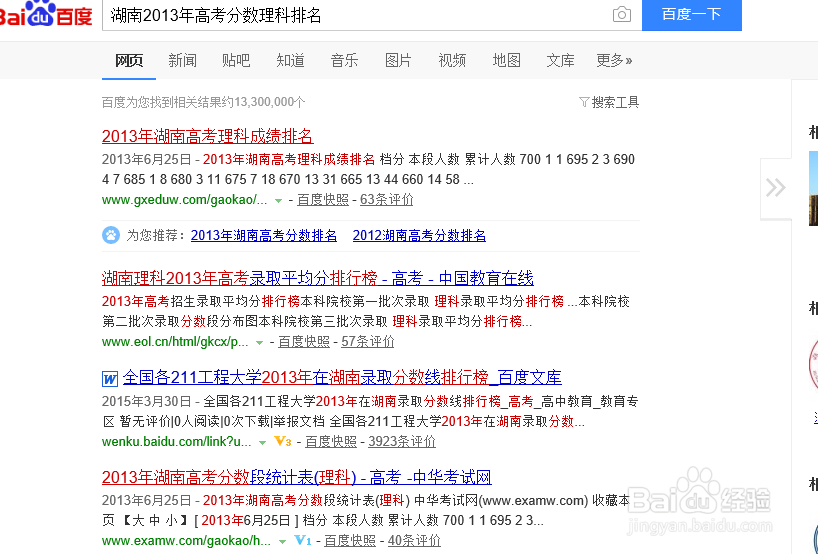
Task: Switch to the 音乐 tab
Action: click(344, 61)
